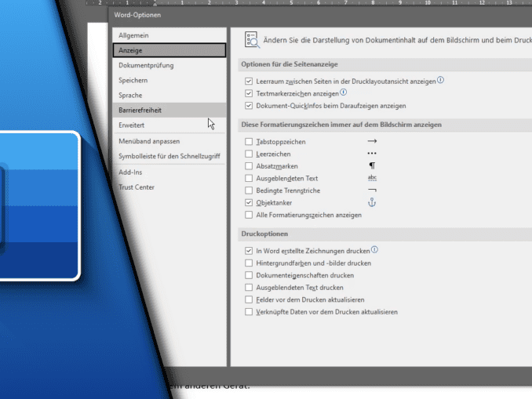This screenshot has width=532, height=399.
Task: Check Alle Formatierungszeichen anzeigen
Action: [x=249, y=215]
